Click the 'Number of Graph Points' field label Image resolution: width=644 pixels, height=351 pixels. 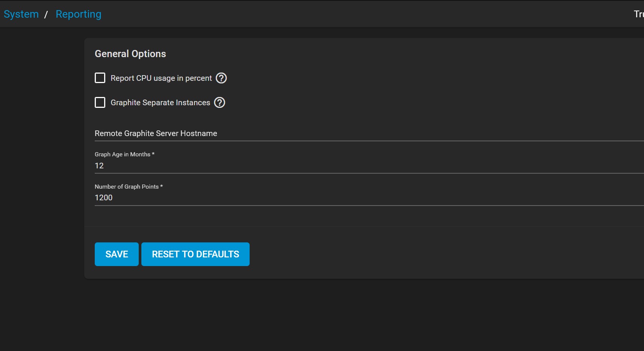127,187
